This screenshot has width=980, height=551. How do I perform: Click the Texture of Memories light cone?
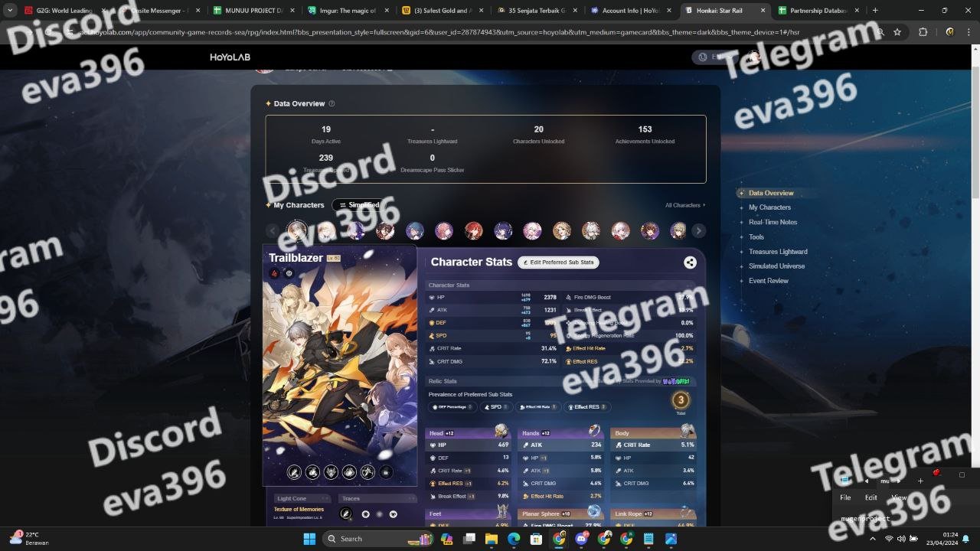coord(299,509)
